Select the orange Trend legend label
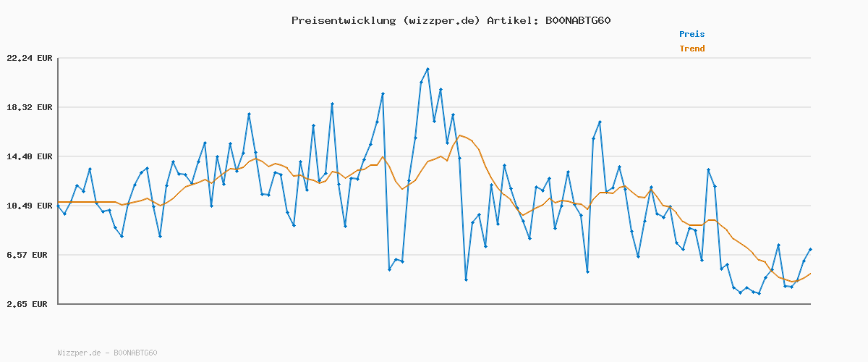The image size is (868, 362). (x=692, y=49)
